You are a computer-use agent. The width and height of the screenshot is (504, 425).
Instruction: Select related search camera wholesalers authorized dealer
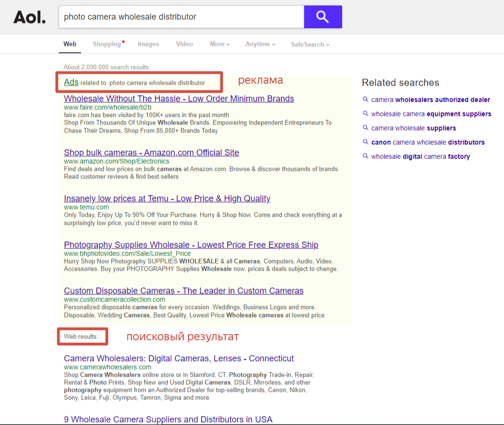pyautogui.click(x=431, y=99)
